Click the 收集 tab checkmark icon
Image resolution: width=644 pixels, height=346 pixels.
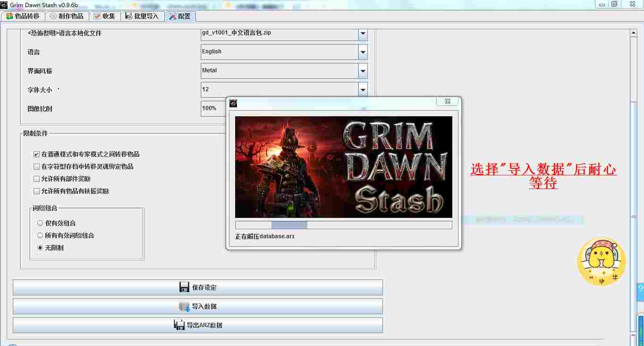97,16
